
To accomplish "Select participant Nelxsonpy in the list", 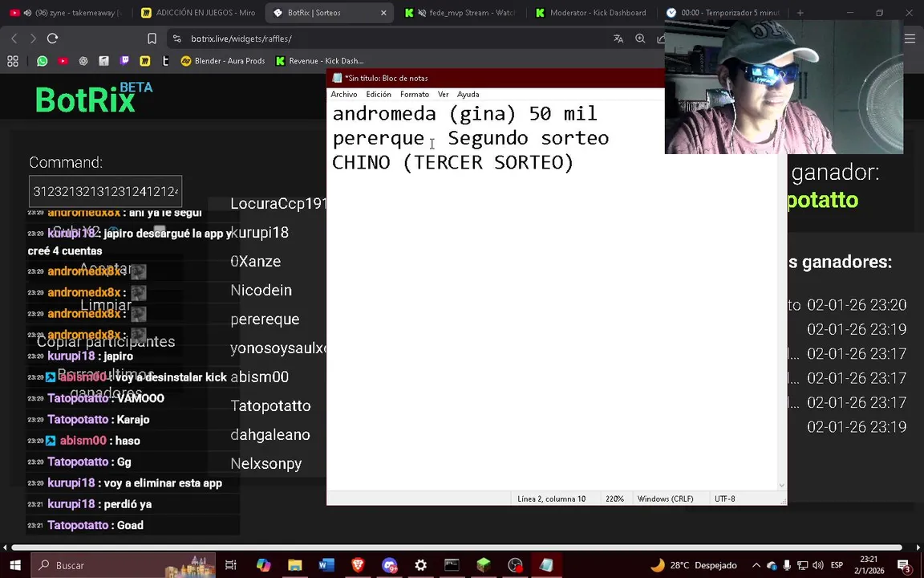I will click(265, 463).
